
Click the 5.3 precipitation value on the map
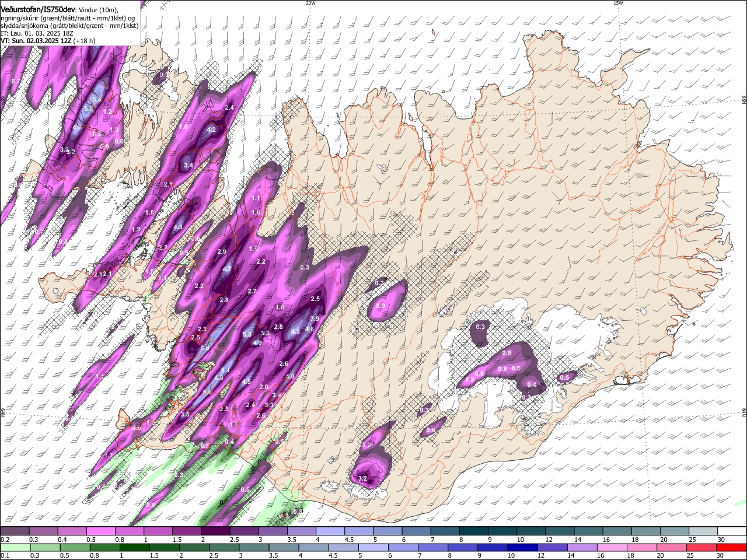[x=97, y=99]
